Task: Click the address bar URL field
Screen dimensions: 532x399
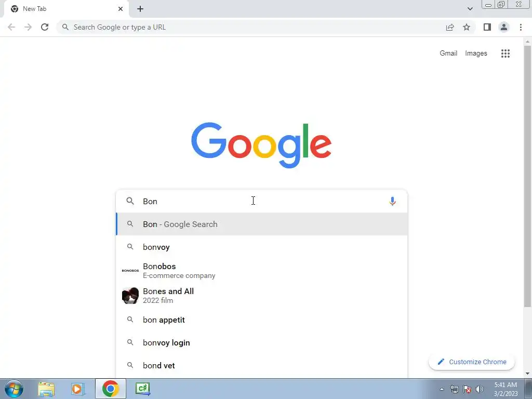Action: pos(251,27)
